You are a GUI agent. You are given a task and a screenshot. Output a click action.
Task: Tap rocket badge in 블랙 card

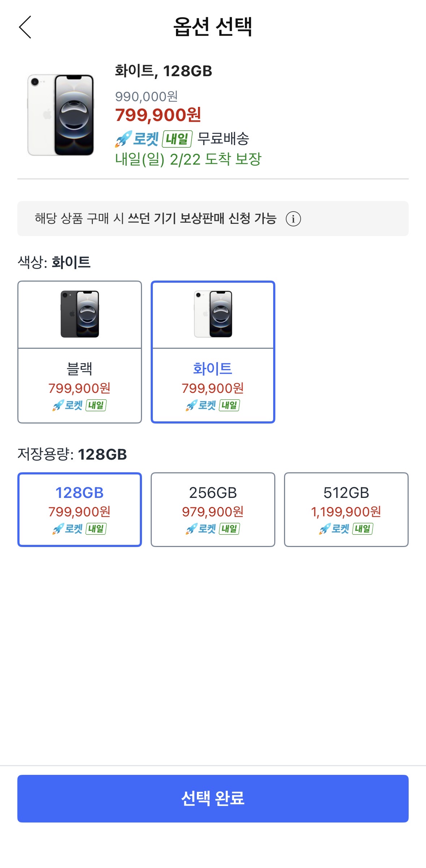(x=79, y=405)
